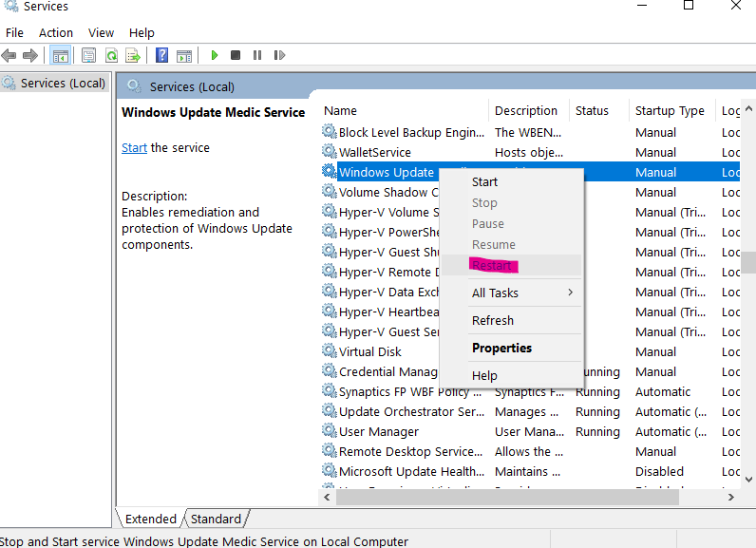This screenshot has height=548, width=756.
Task: Choose Restart in the context menu
Action: point(512,265)
